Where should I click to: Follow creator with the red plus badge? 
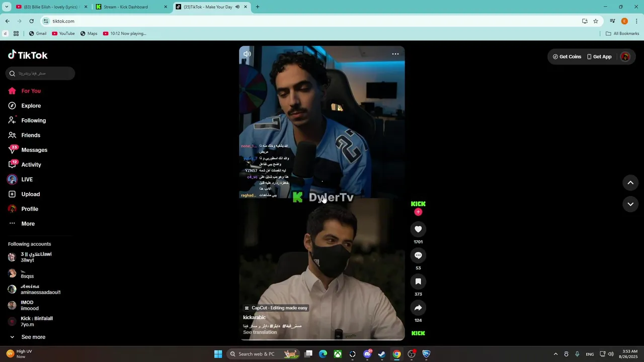pos(418,212)
